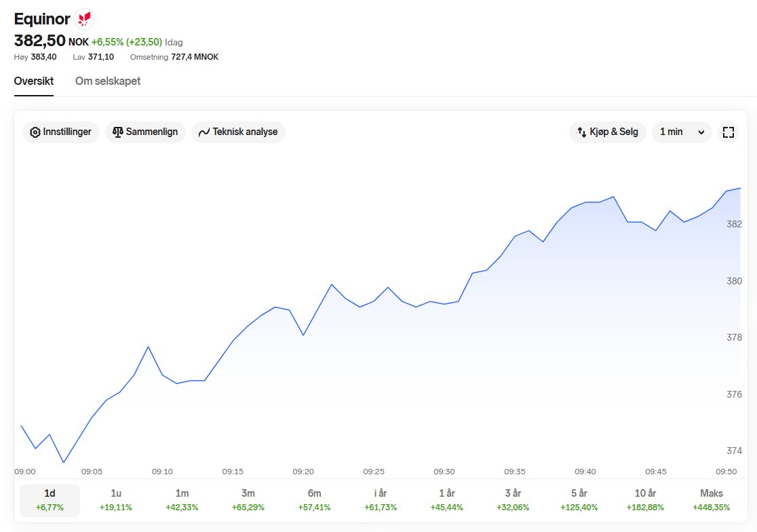Click the 09:25 time axis label
The width and height of the screenshot is (757, 532).
[374, 472]
